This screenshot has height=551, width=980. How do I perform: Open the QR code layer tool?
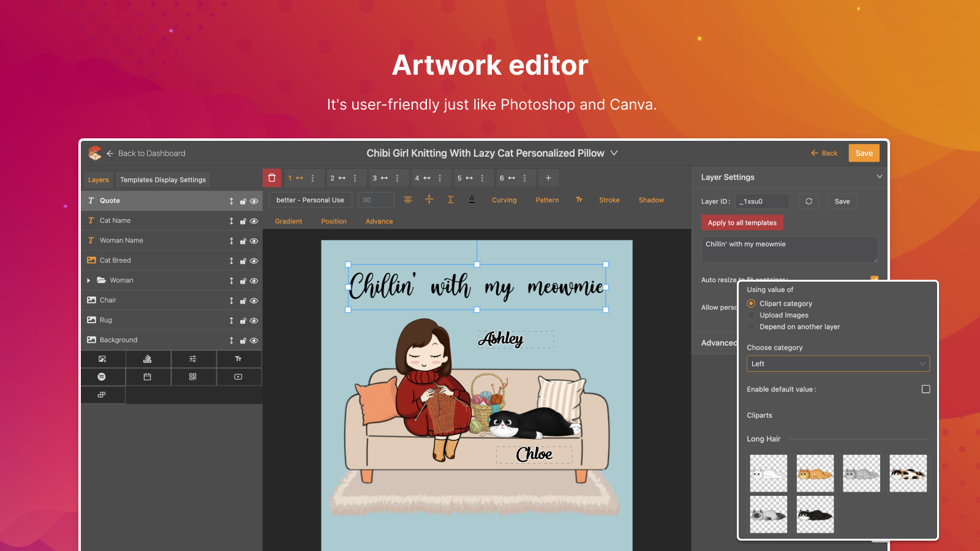[x=194, y=377]
